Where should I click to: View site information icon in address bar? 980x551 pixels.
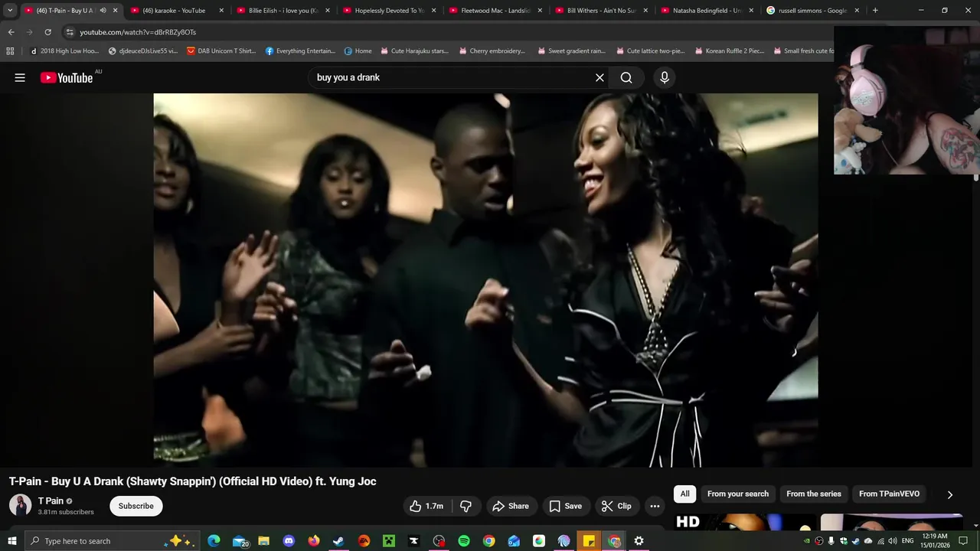70,32
